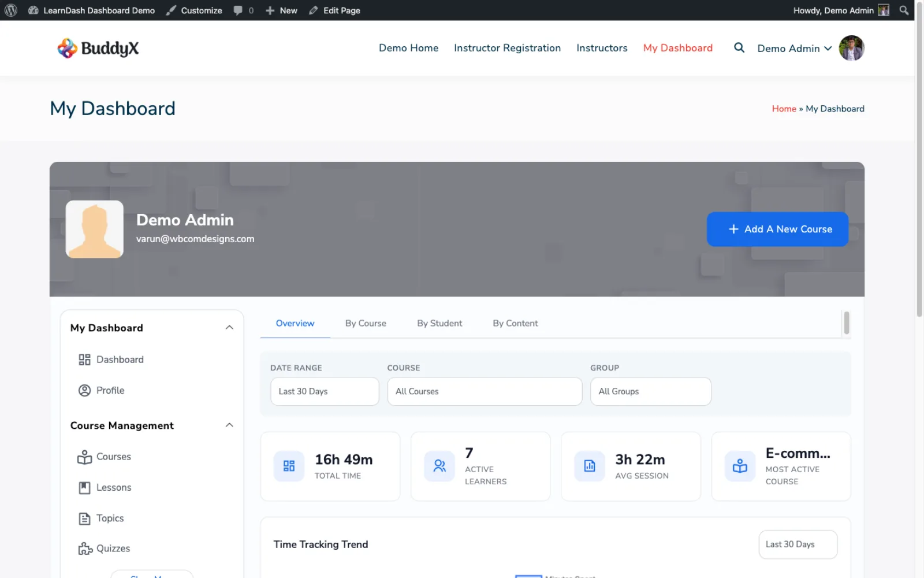The height and width of the screenshot is (578, 924).
Task: Open Instructors menu item
Action: click(602, 48)
